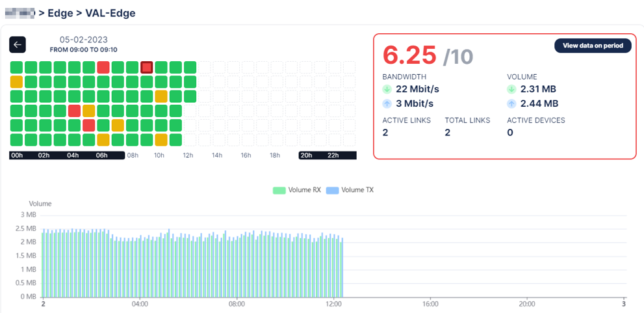
Task: Click the Active Links value
Action: (385, 133)
